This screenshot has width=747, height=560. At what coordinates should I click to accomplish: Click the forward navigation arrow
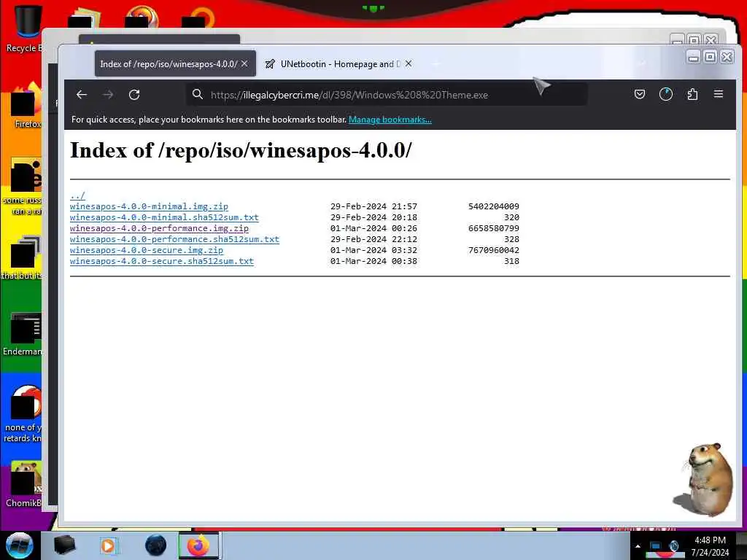pyautogui.click(x=108, y=95)
